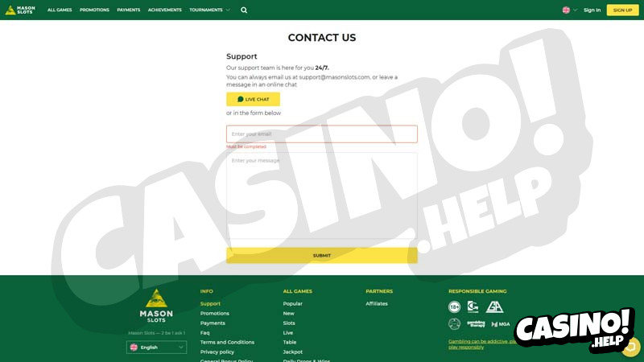Open the All Games menu item

[x=60, y=10]
